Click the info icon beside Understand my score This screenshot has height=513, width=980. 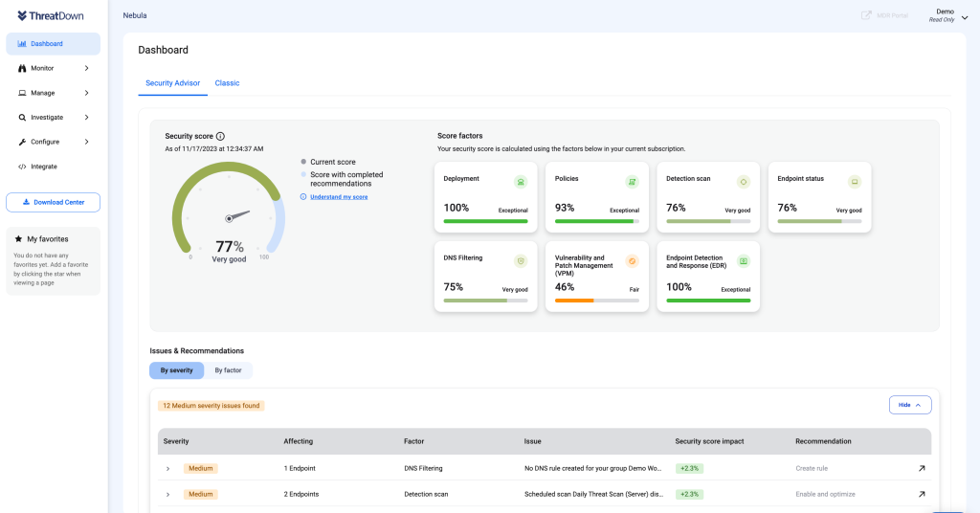(303, 197)
